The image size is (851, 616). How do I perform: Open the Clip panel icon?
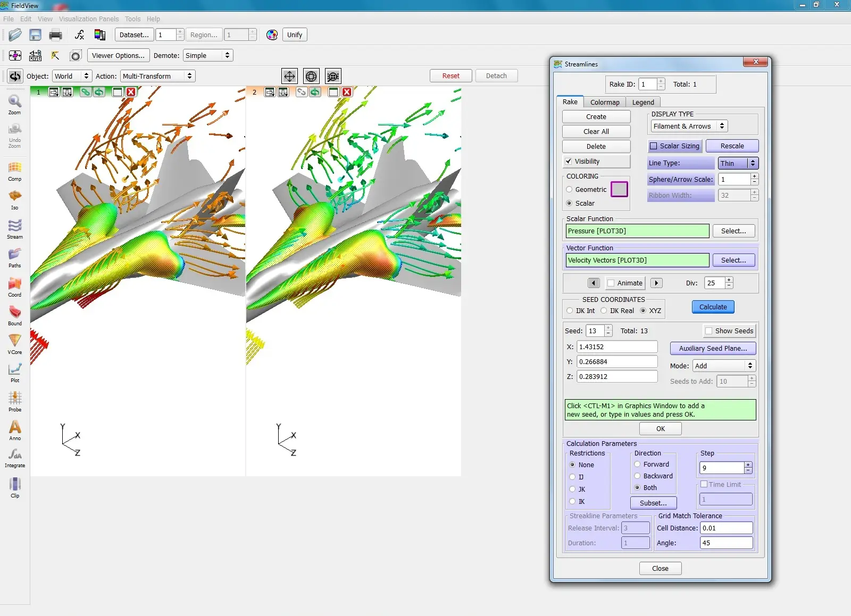click(x=15, y=487)
